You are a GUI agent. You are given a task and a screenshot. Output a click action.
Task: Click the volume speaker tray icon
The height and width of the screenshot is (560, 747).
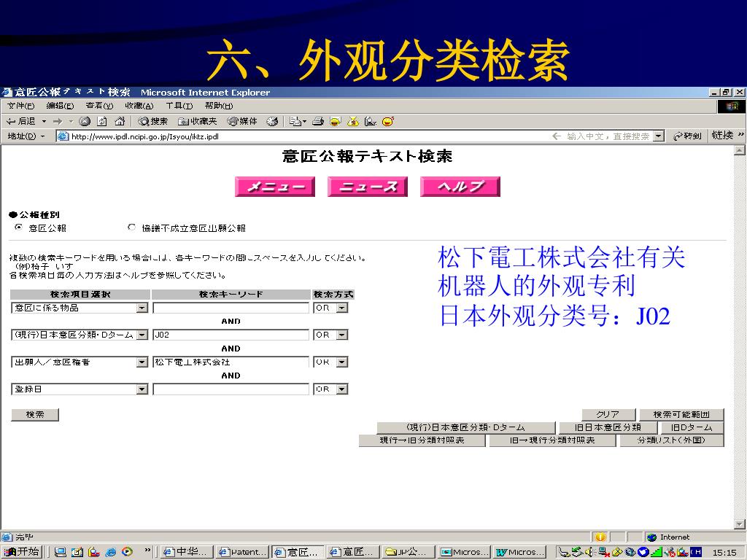point(589,552)
